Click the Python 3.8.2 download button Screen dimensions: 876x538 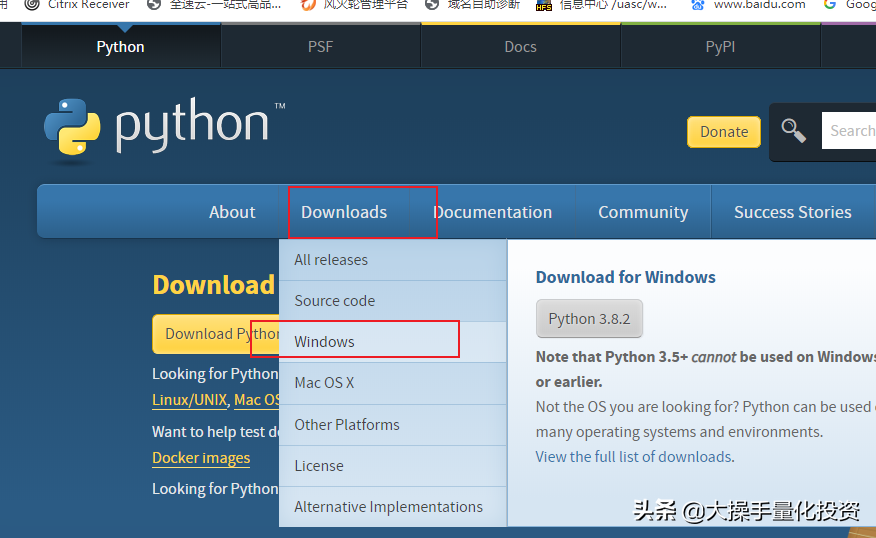(x=589, y=318)
